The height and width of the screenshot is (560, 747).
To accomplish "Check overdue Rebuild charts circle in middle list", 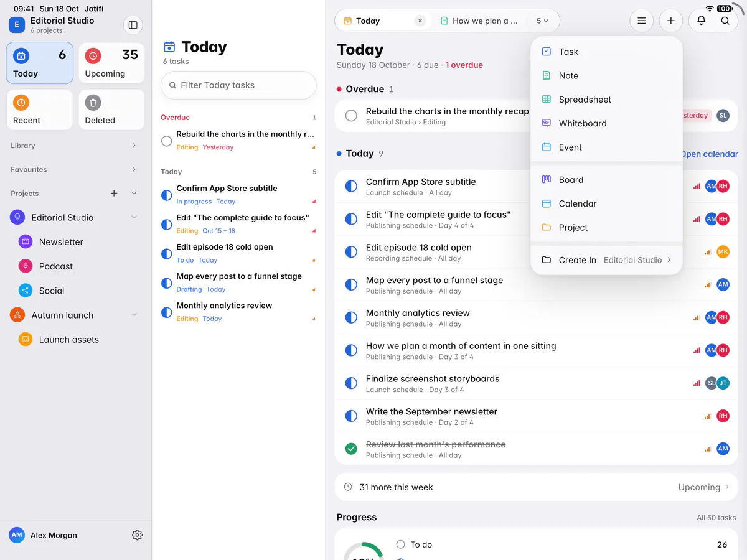I will [166, 141].
